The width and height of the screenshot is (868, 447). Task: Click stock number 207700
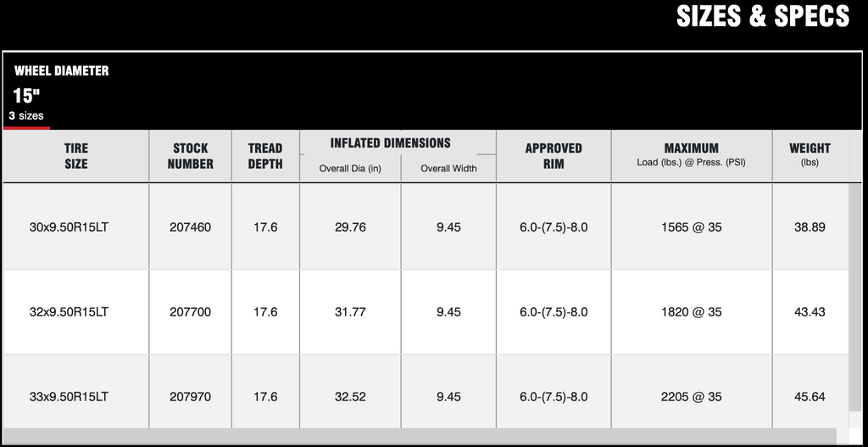[x=191, y=312]
